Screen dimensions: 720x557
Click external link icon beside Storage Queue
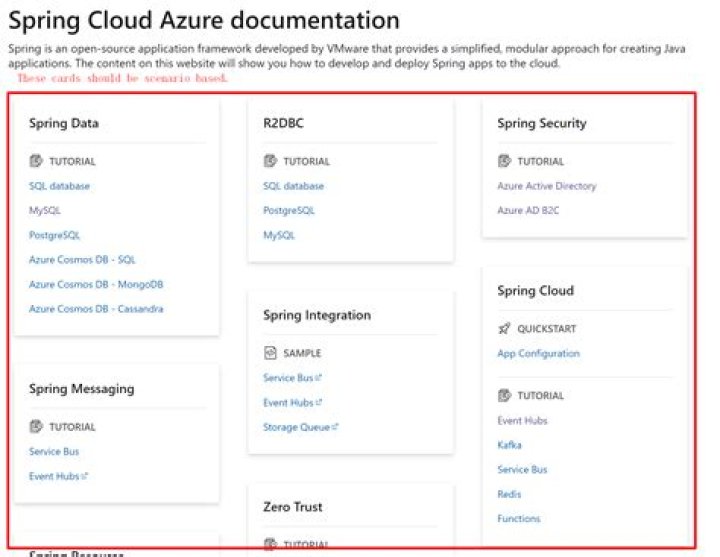(335, 427)
